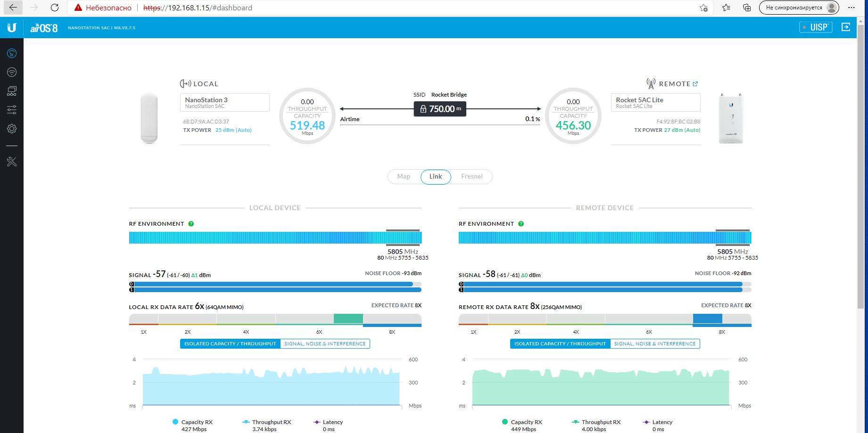Click the remote capacity 456.30 Mbps gauge
Image resolution: width=868 pixels, height=433 pixels.
point(573,116)
